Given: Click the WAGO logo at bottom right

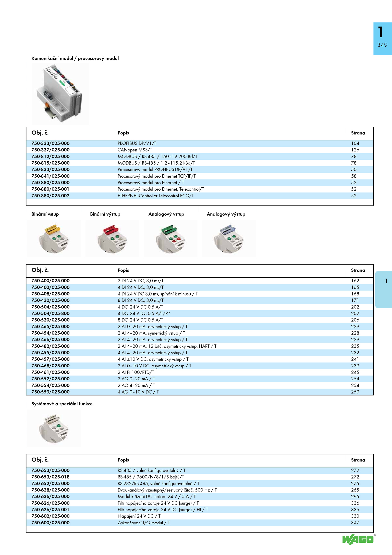Looking at the screenshot, I should coord(359,539).
